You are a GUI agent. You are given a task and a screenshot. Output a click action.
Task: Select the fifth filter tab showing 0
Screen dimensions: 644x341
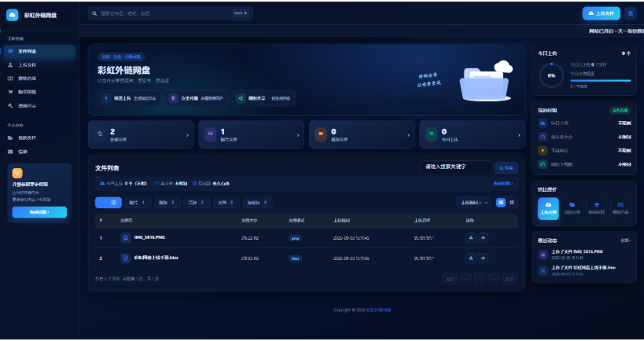pyautogui.click(x=226, y=203)
